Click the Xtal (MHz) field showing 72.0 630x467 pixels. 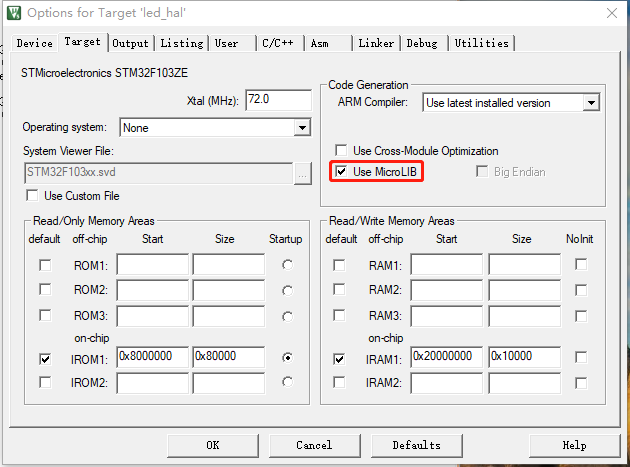pos(278,100)
